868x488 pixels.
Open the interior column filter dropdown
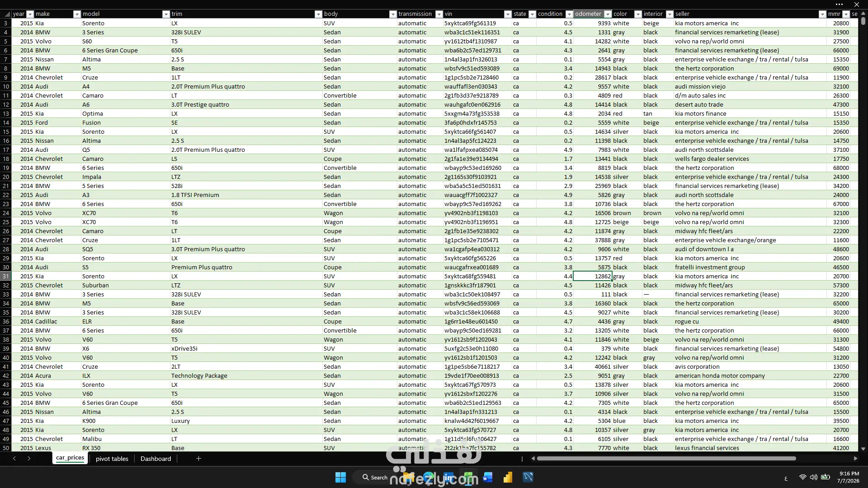coord(670,14)
